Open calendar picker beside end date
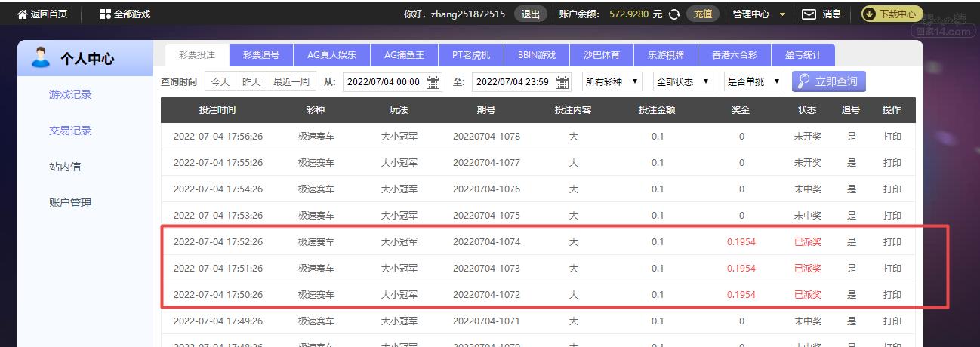This screenshot has height=347, width=980. pos(562,82)
